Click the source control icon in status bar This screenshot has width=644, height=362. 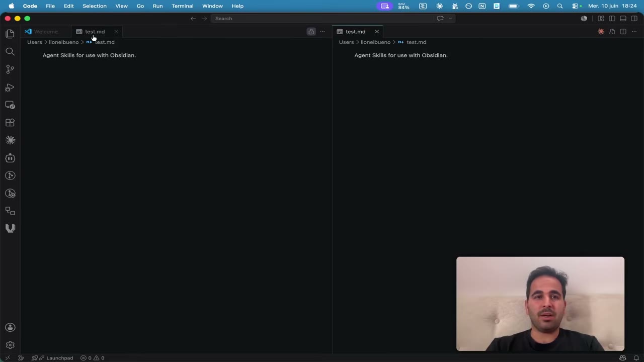(21, 358)
